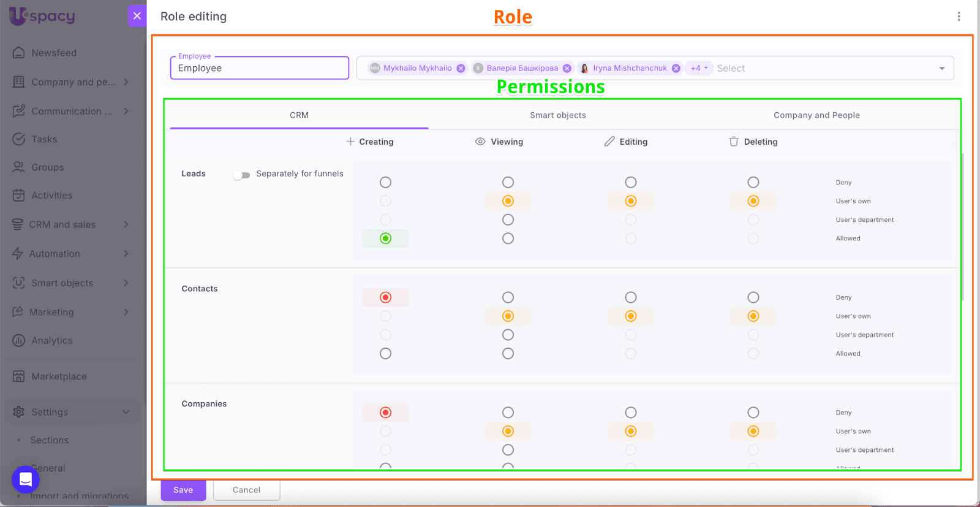Open Marketplace store icon in sidebar

[x=19, y=376]
